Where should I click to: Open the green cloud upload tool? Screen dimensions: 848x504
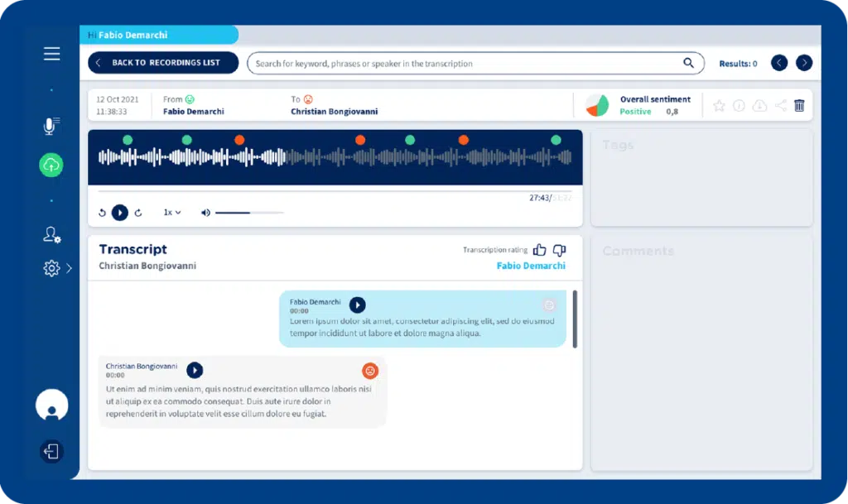[51, 165]
